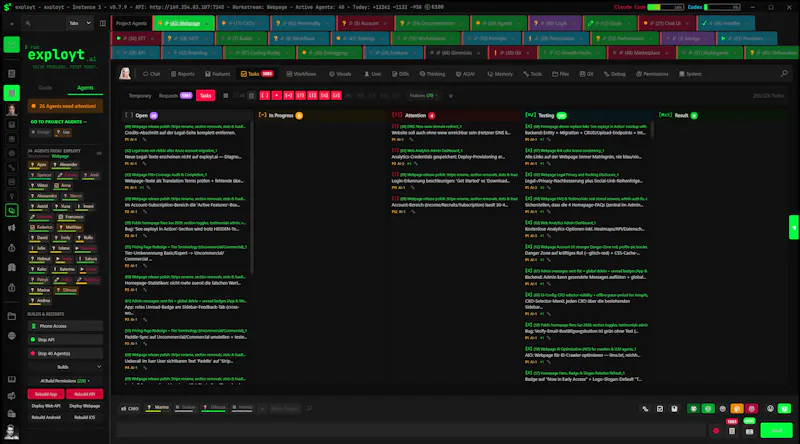Open the Debug tab

tap(615, 74)
